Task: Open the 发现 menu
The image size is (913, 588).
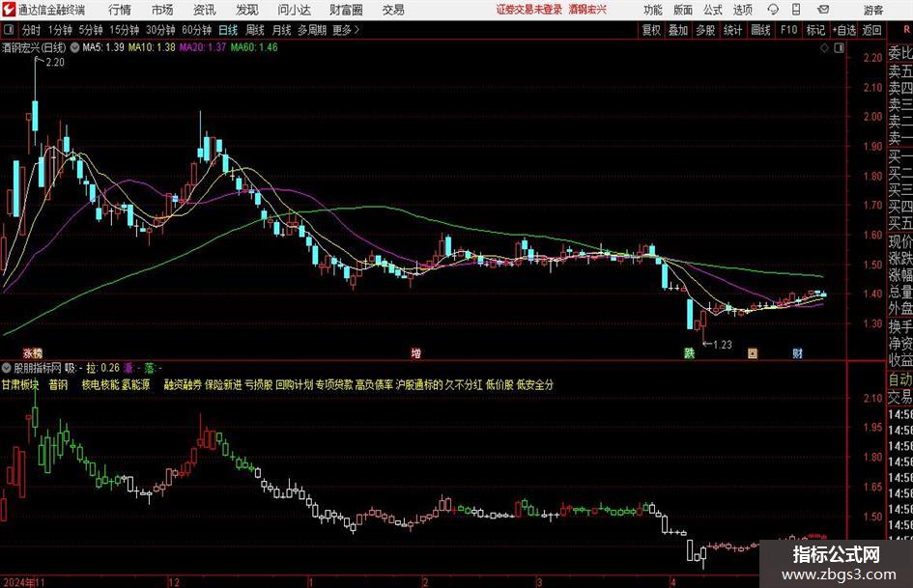Action: pyautogui.click(x=247, y=10)
